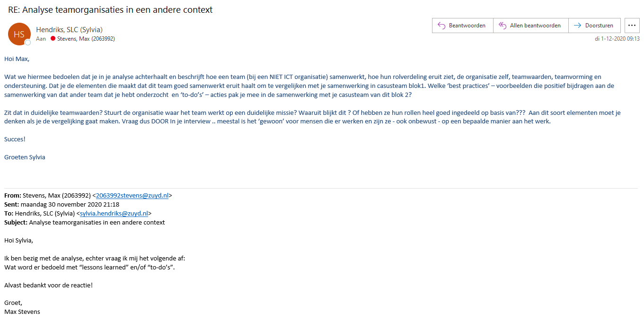Click the email subject title at top
This screenshot has height=329, width=644.
tap(110, 10)
